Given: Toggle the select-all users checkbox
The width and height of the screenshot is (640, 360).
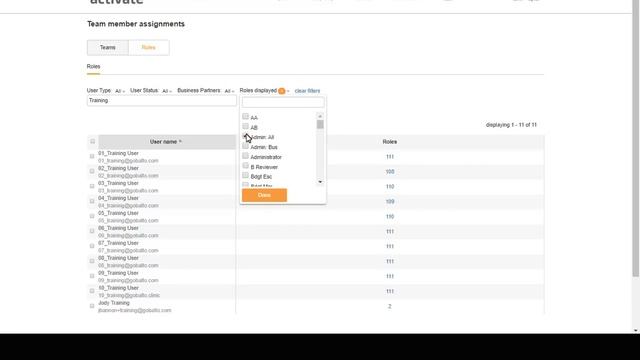Looking at the screenshot, I should (93, 142).
